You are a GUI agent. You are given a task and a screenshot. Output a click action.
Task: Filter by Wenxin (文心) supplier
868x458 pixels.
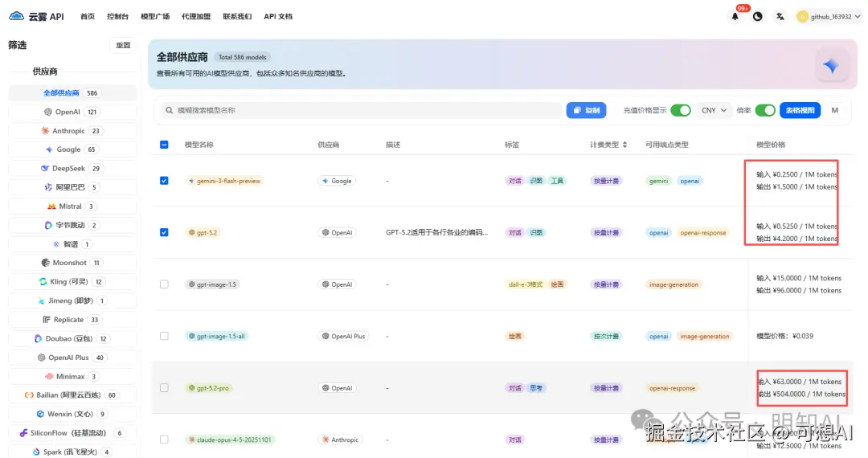click(72, 414)
